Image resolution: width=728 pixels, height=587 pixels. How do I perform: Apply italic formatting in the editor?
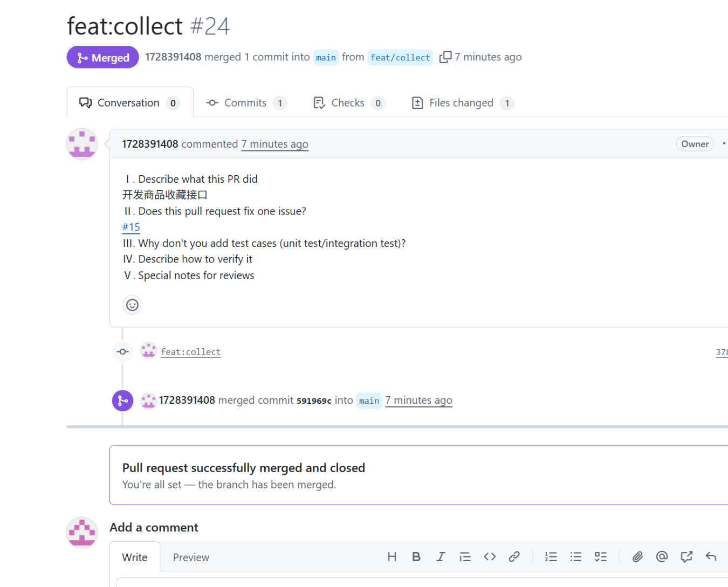point(441,557)
